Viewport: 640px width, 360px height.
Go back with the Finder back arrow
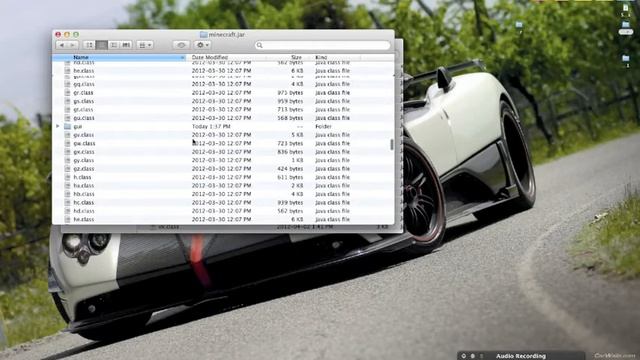(x=62, y=45)
